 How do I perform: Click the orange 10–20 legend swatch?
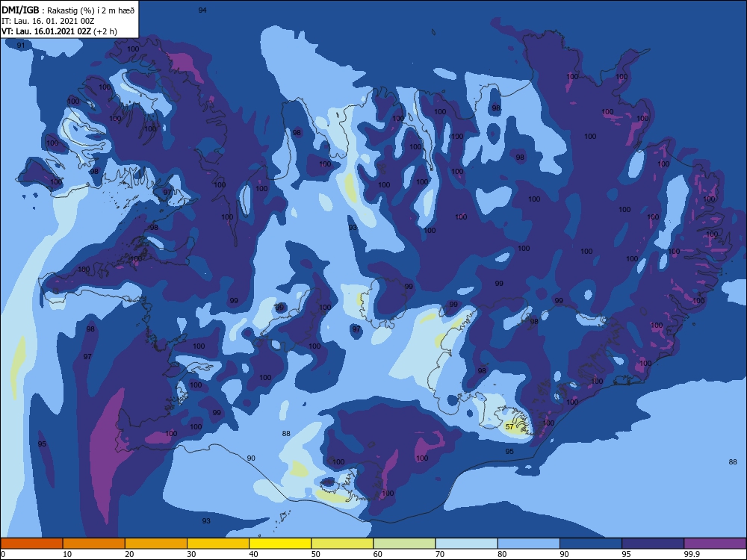click(x=94, y=544)
